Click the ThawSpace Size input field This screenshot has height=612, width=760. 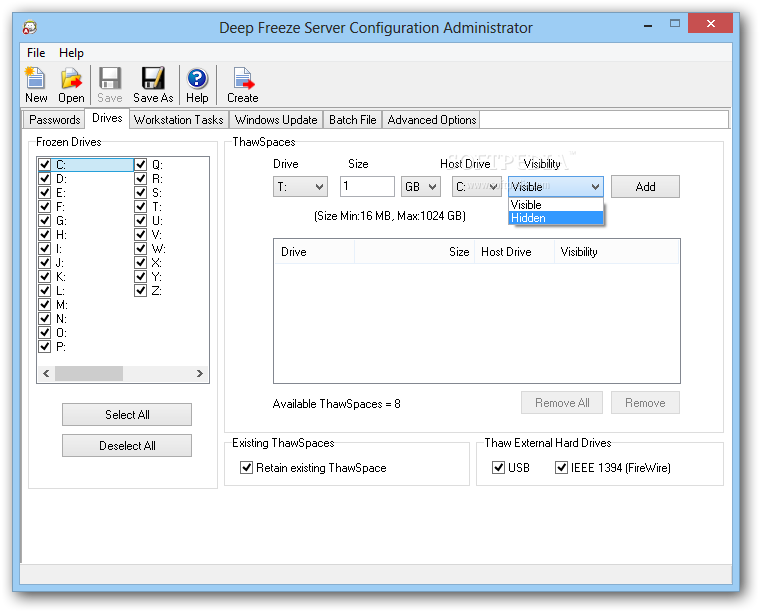click(367, 187)
